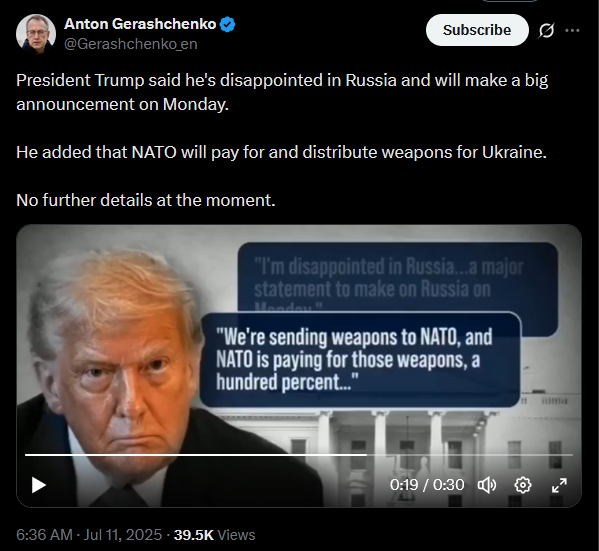The image size is (599, 551).
Task: Click the blue verified badge
Action: pyautogui.click(x=228, y=24)
